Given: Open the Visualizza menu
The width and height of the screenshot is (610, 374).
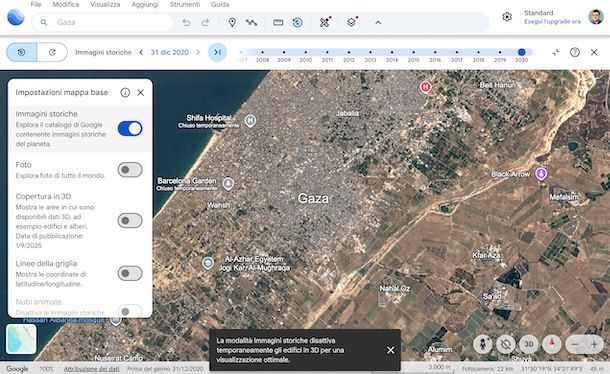Looking at the screenshot, I should click(x=105, y=4).
